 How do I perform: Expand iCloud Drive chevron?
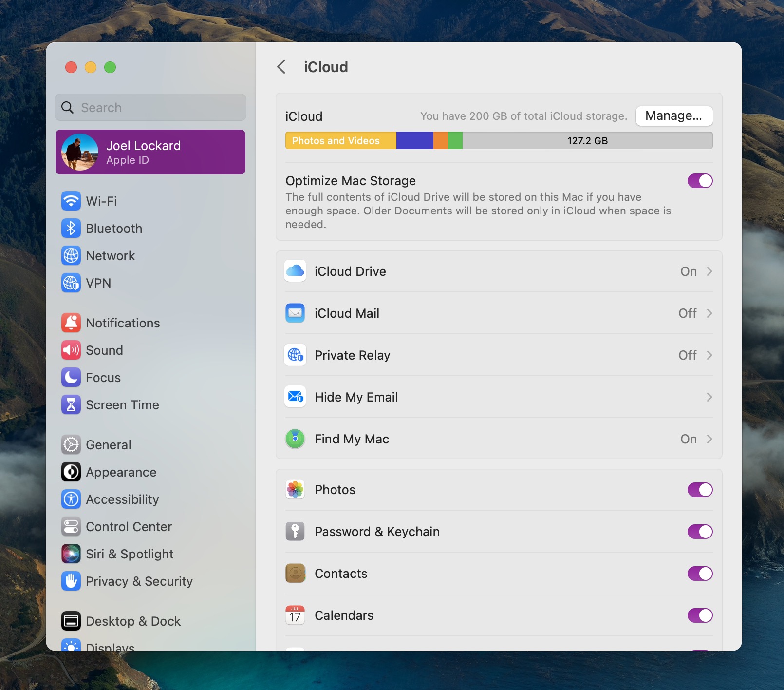709,271
